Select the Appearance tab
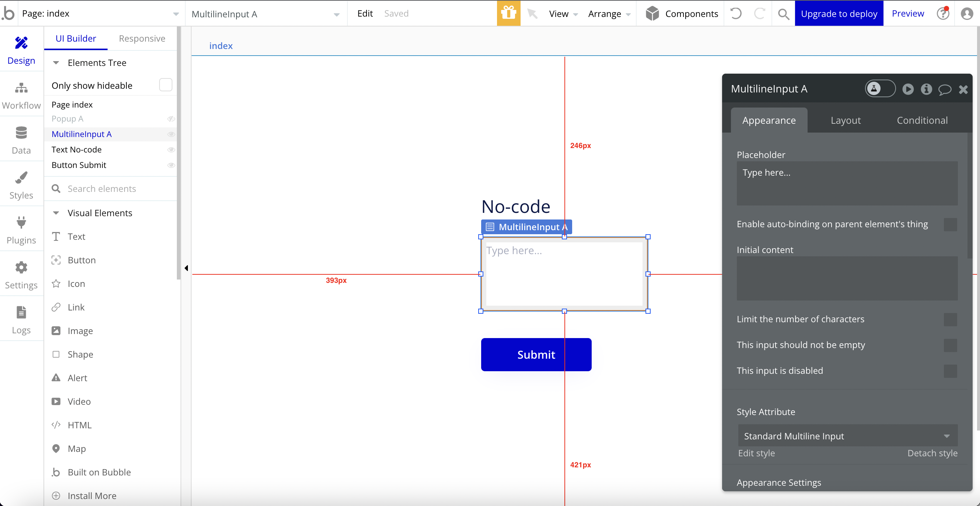980x506 pixels. [769, 120]
